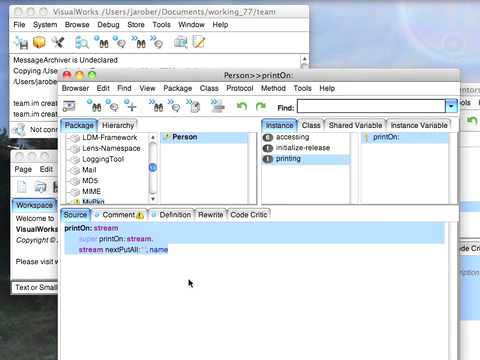This screenshot has height=360, width=480.
Task: Select the Instance tab
Action: click(x=279, y=125)
